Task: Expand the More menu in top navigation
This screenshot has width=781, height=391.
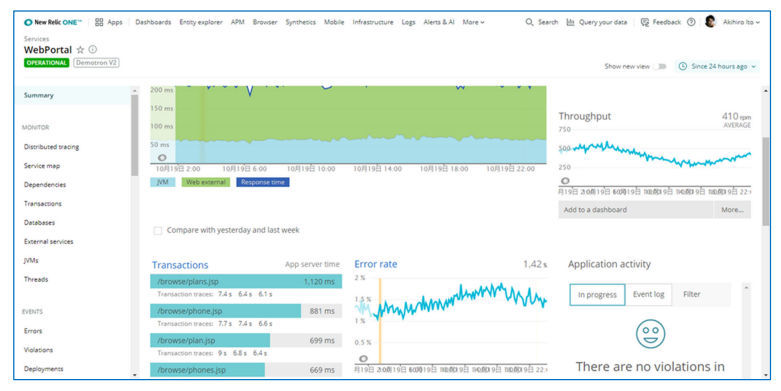Action: (473, 22)
